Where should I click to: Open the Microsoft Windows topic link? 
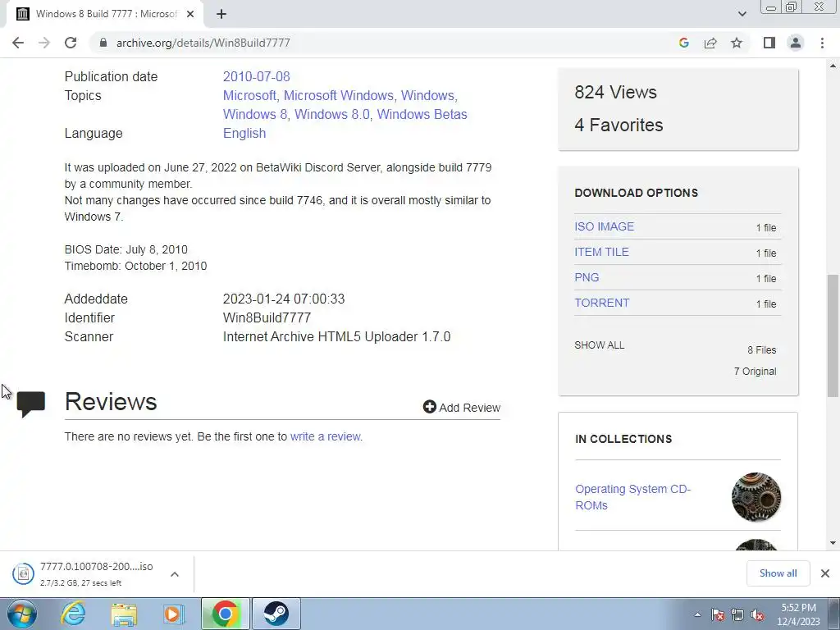(338, 95)
